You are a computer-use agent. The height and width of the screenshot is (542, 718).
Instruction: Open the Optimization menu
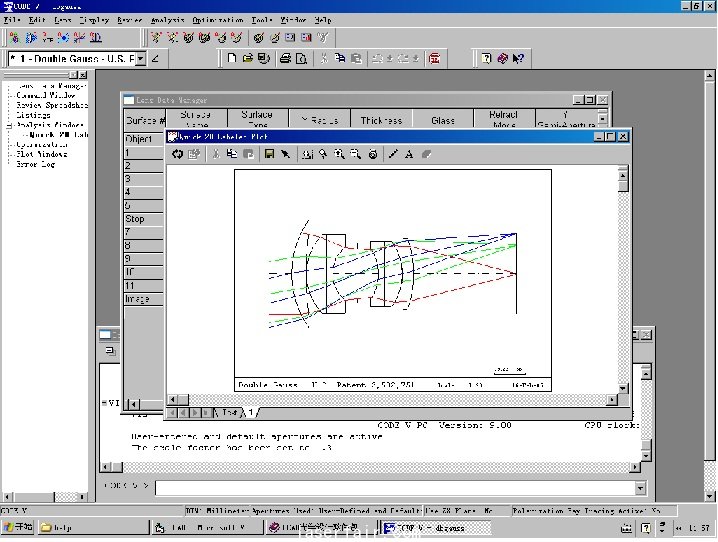[x=217, y=20]
